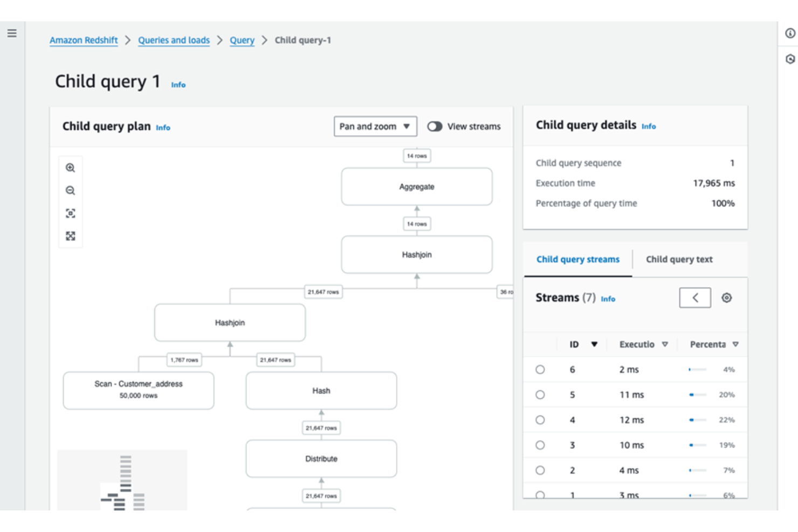Viewport: 798px width, 532px height.
Task: Open Info link next to Streams heading
Action: click(x=608, y=299)
